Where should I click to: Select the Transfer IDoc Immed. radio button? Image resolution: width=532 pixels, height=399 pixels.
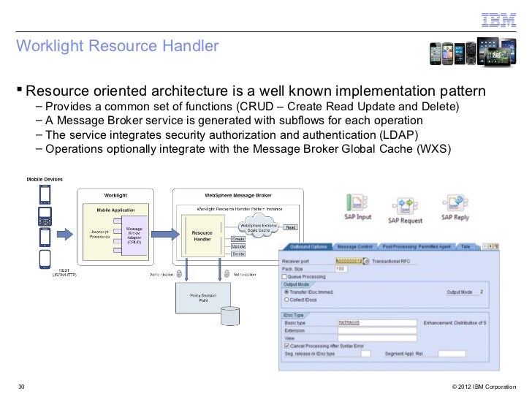[x=286, y=292]
